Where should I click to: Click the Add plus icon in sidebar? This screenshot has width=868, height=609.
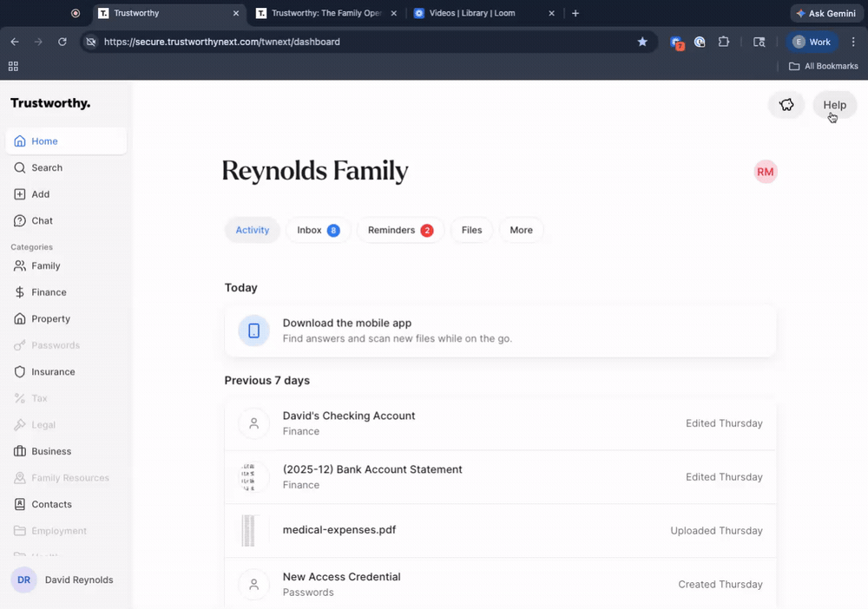[x=20, y=194]
